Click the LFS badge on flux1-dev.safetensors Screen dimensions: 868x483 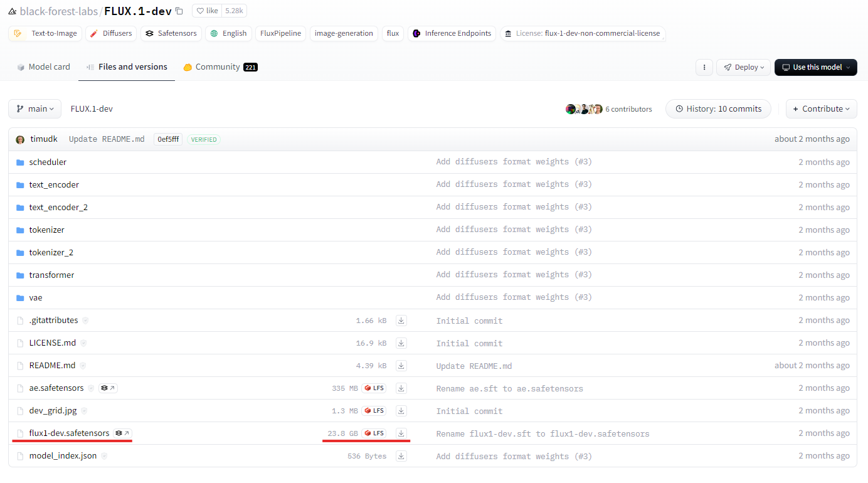(374, 433)
